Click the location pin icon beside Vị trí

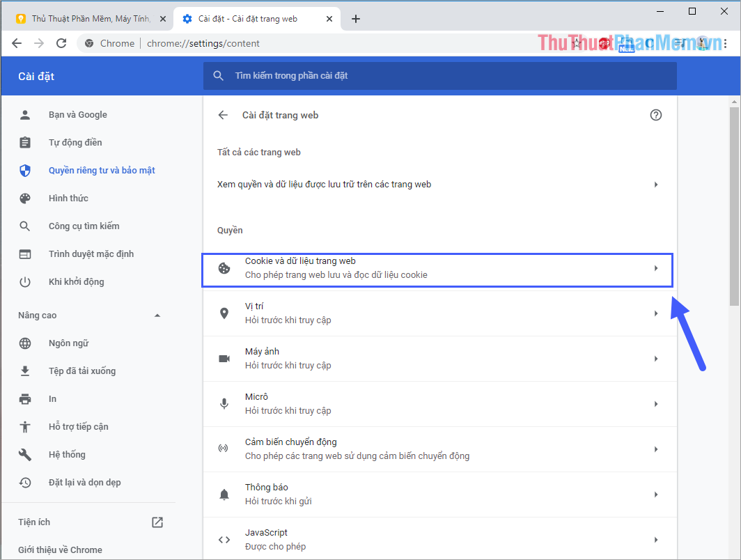point(224,313)
